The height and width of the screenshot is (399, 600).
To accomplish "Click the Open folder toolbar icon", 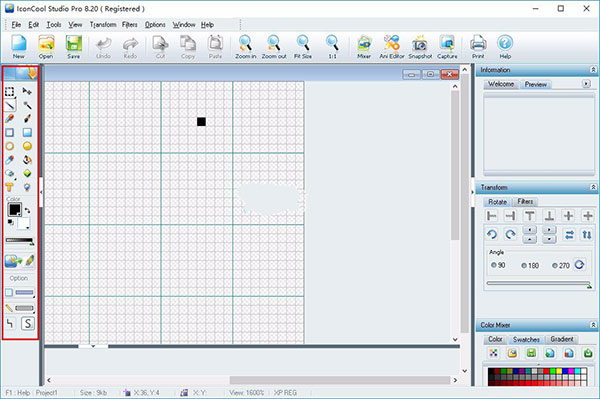I will [46, 47].
